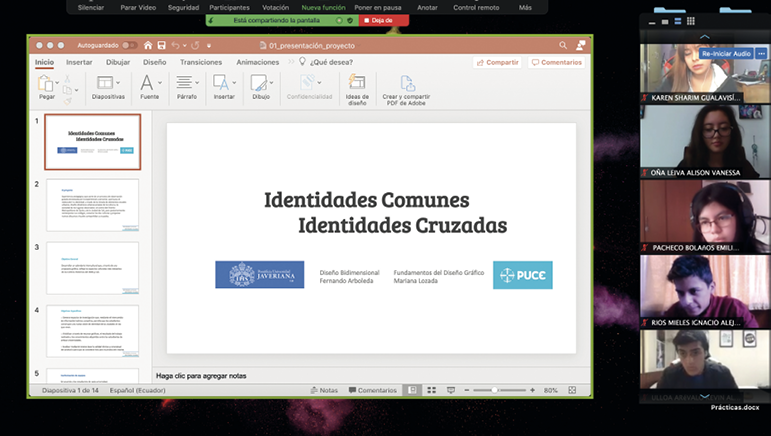Image resolution: width=771 pixels, height=436 pixels.
Task: Click the Compartir button
Action: (x=497, y=62)
